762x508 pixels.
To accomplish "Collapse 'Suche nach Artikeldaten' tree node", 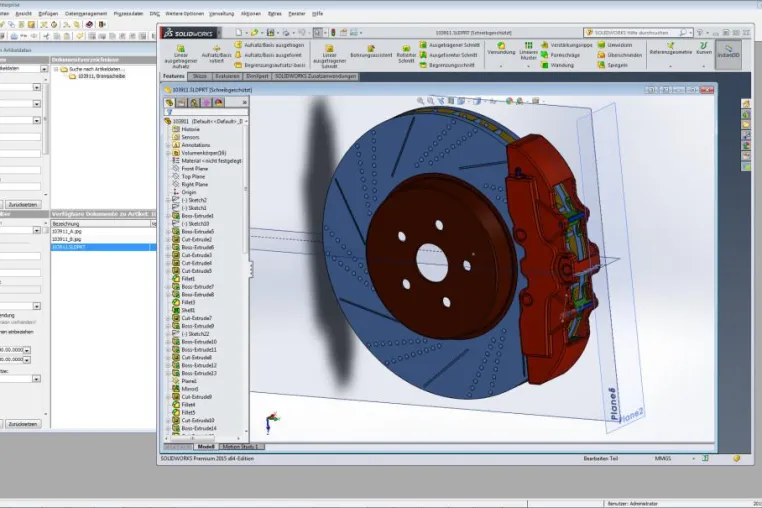I will tap(56, 70).
